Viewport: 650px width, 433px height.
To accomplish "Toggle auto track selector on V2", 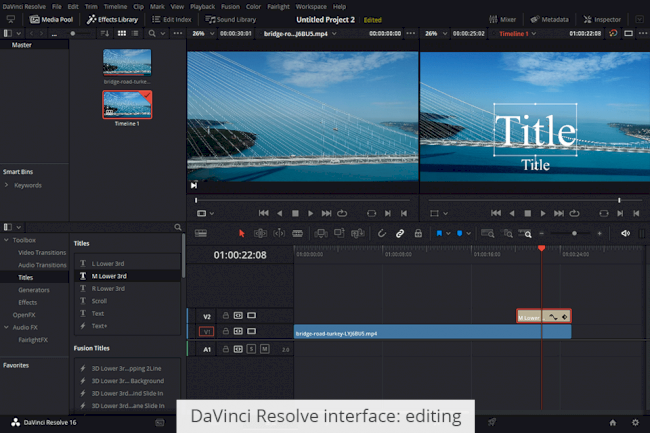I will click(238, 316).
